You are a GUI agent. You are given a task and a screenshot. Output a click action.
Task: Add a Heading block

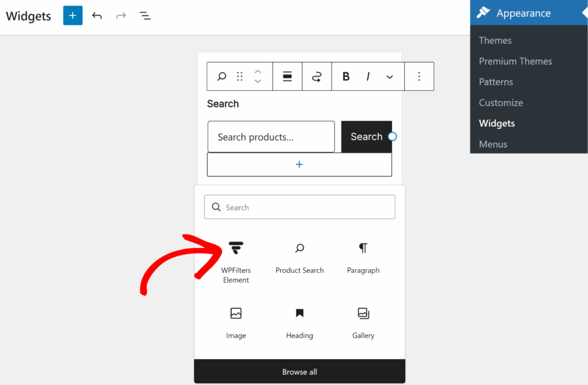click(299, 322)
